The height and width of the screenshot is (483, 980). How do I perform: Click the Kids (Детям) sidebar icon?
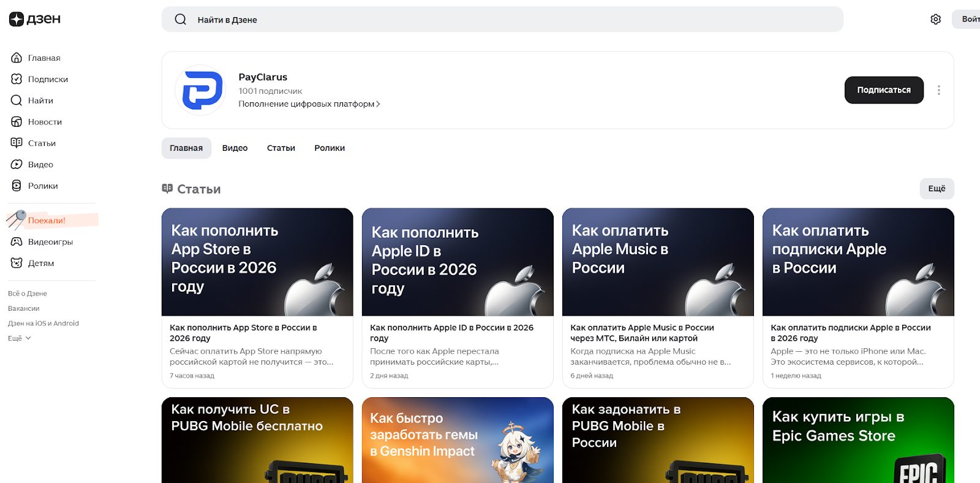tap(17, 263)
